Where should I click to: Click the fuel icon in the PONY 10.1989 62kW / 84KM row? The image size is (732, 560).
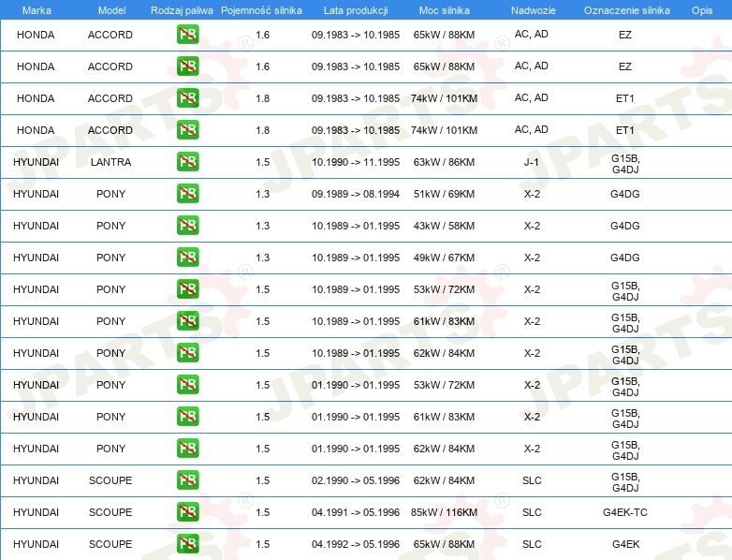187,352
